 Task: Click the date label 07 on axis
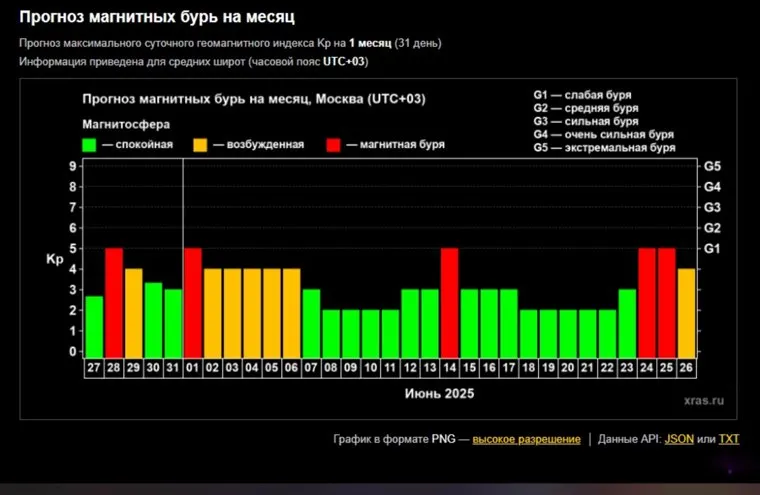311,367
